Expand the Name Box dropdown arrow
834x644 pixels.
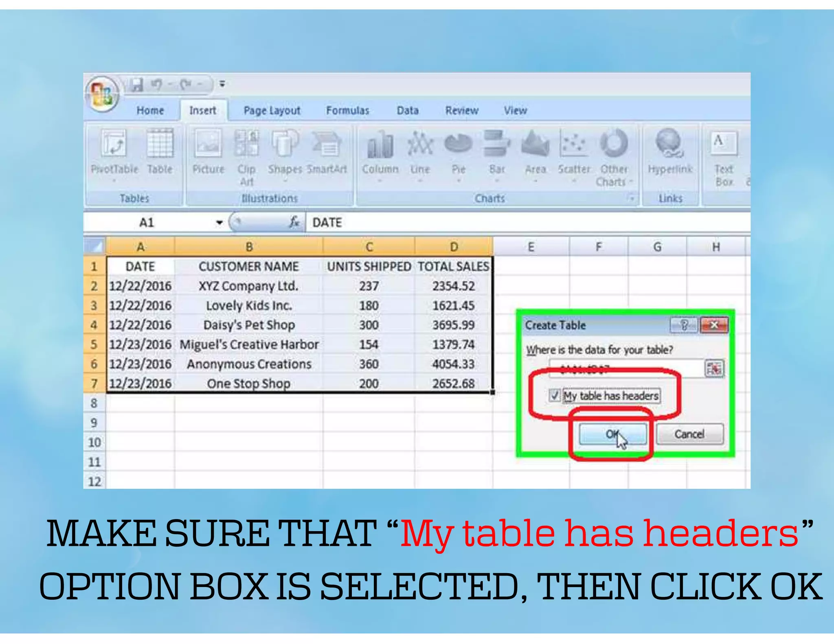pos(219,222)
